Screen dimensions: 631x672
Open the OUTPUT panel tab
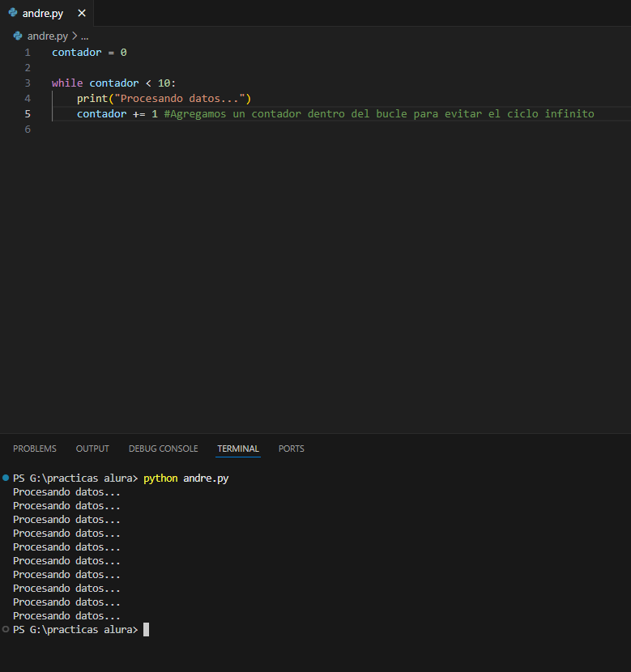pyautogui.click(x=92, y=449)
